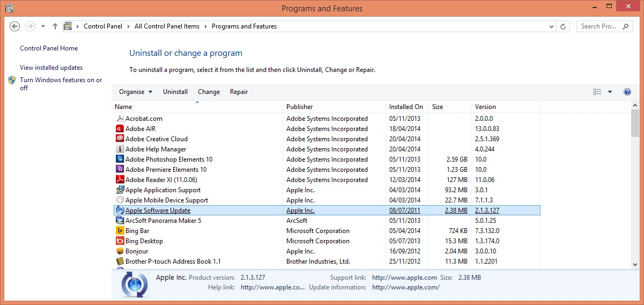The width and height of the screenshot is (644, 305).
Task: Select the Bonjour name text
Action: click(x=137, y=251)
